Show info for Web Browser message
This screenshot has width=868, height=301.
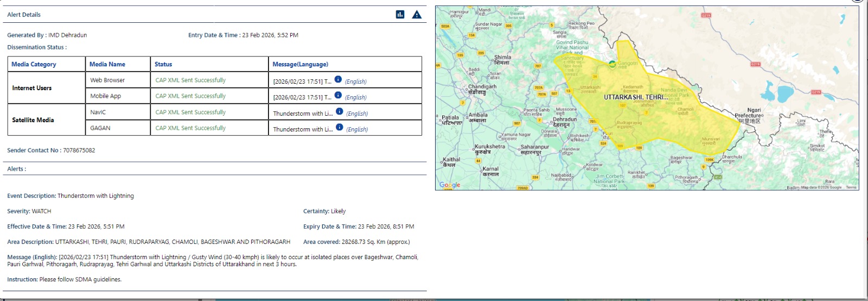(x=338, y=79)
